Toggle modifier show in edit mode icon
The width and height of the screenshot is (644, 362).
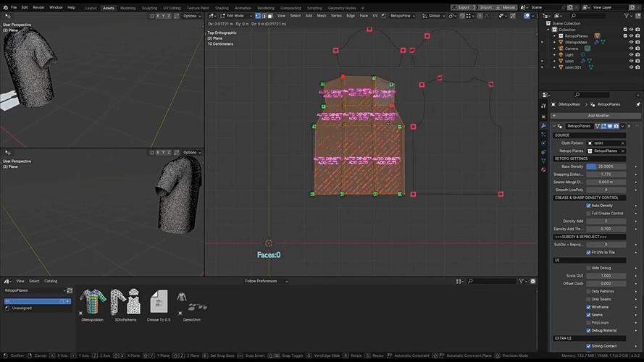(603, 126)
